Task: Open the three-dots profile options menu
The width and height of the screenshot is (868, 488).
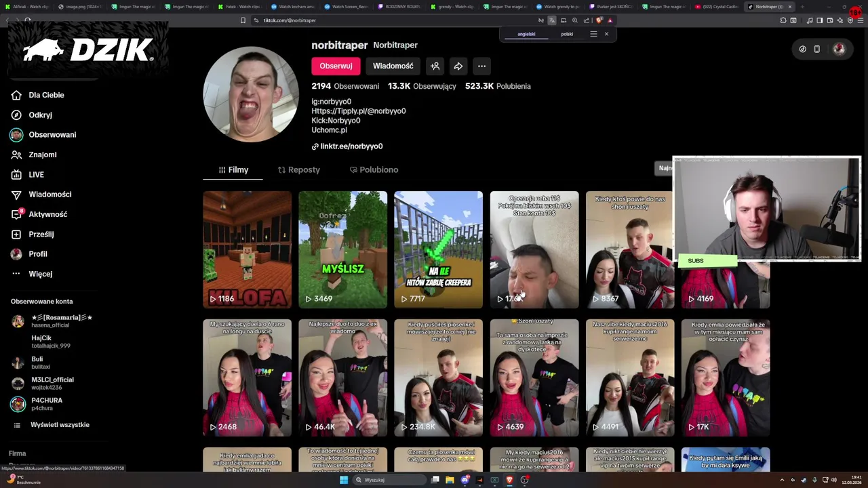Action: [481, 66]
